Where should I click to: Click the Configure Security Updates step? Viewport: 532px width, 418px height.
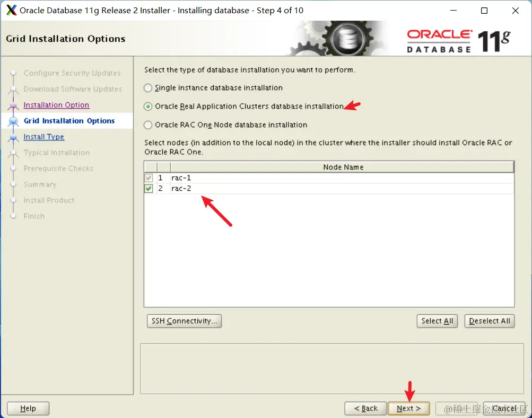[x=72, y=73]
